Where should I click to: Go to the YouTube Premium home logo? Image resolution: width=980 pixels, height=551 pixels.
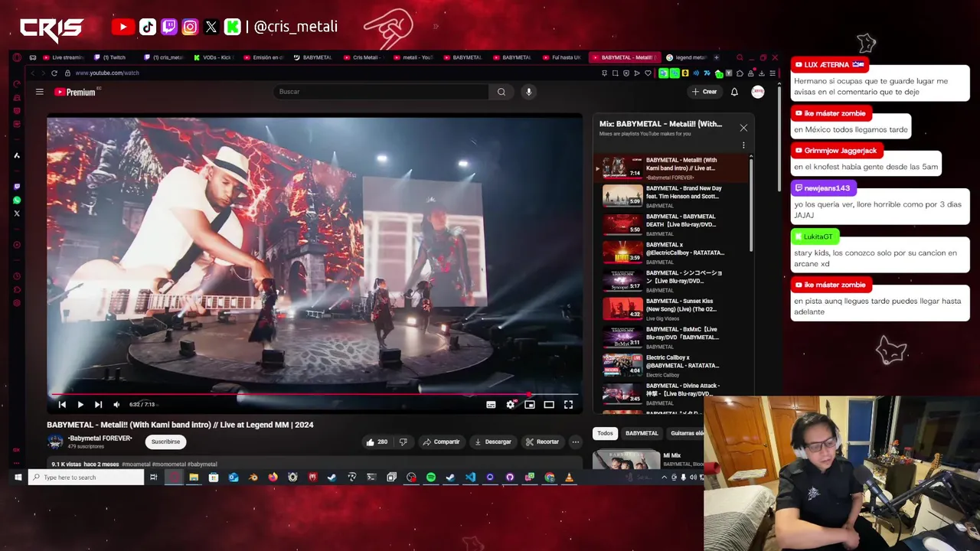coord(77,92)
